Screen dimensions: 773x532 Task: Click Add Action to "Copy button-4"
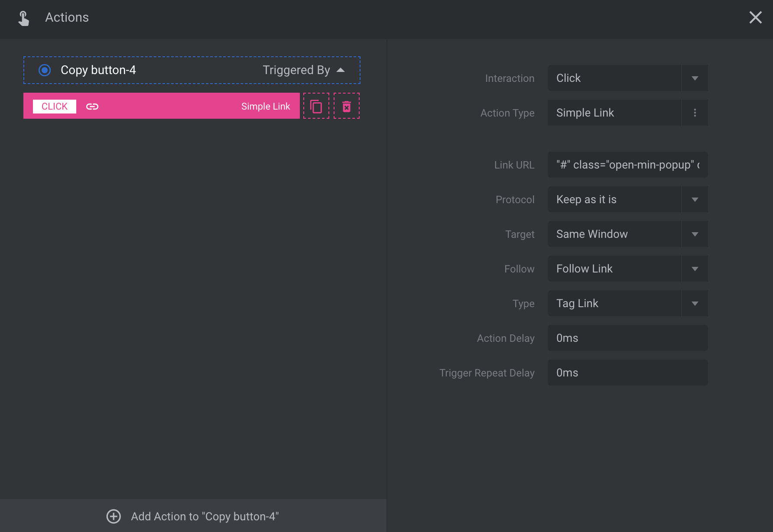pyautogui.click(x=193, y=516)
